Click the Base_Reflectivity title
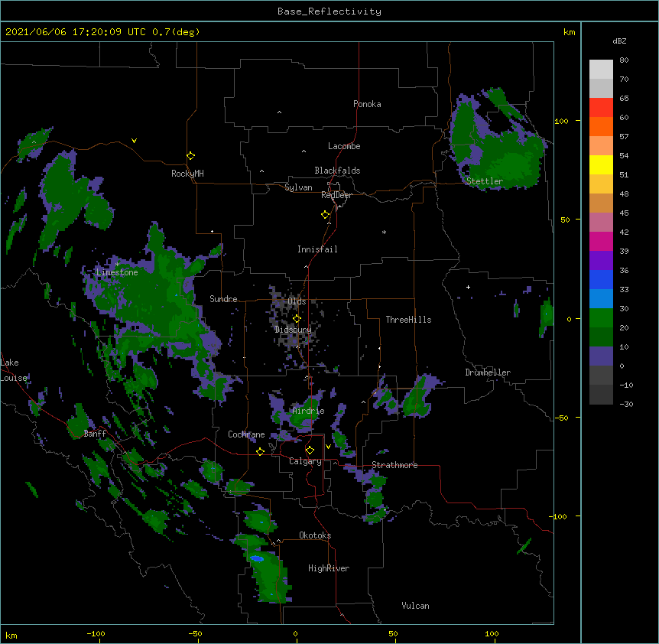659x644 pixels. point(329,11)
